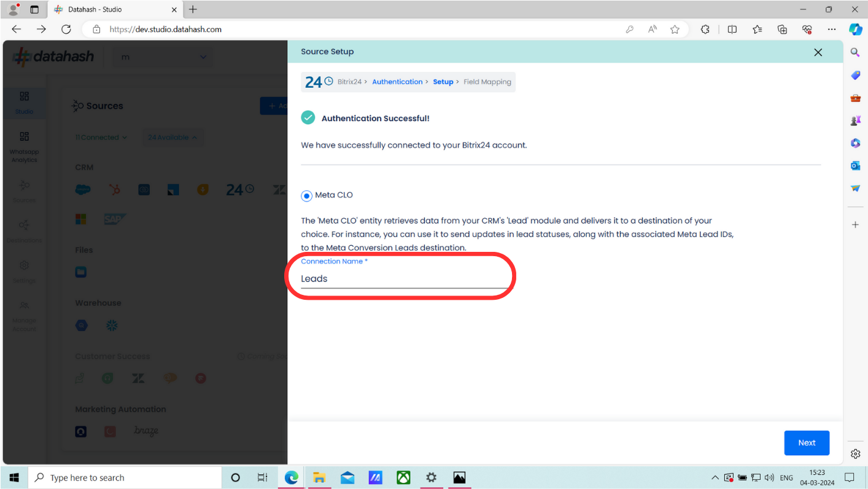
Task: Open Field Mapping breadcrumb step
Action: (x=487, y=82)
